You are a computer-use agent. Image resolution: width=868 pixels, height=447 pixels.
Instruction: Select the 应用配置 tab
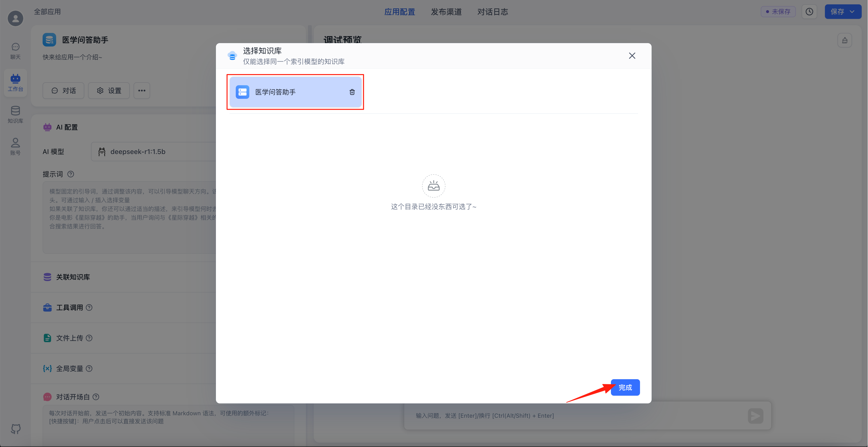(400, 12)
